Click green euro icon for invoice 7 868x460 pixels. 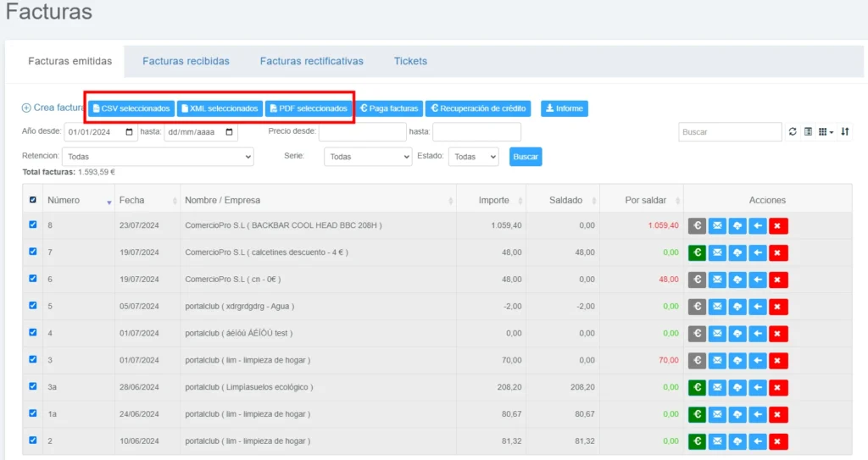[698, 252]
